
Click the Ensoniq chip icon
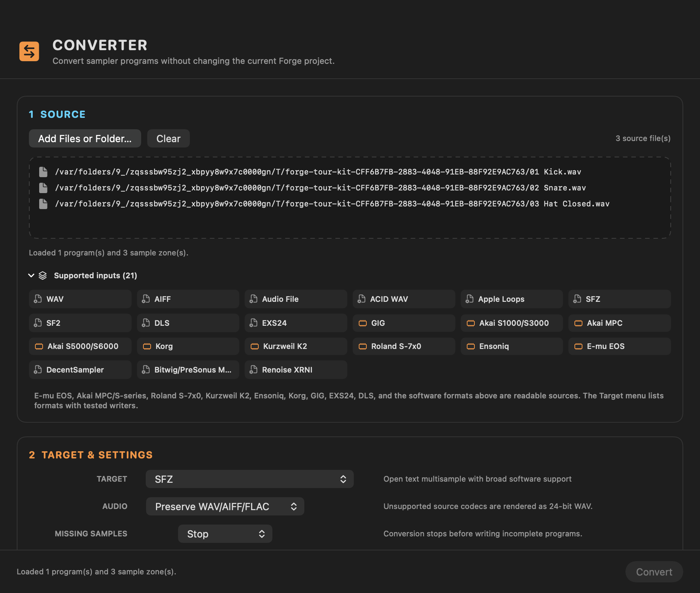(x=471, y=346)
